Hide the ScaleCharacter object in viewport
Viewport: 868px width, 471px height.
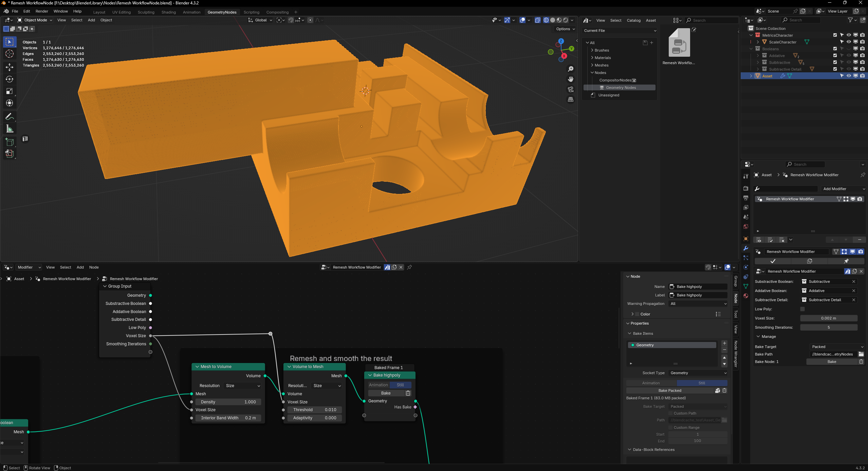849,42
